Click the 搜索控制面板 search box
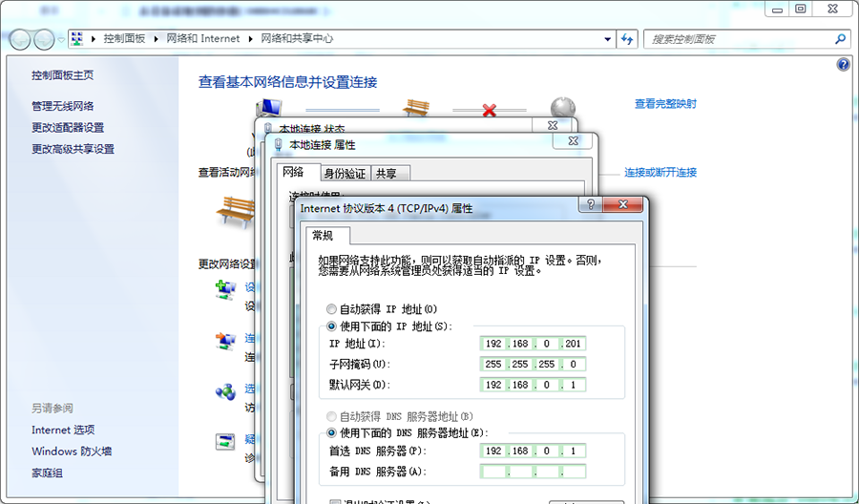Viewport: 859px width, 504px height. point(740,39)
